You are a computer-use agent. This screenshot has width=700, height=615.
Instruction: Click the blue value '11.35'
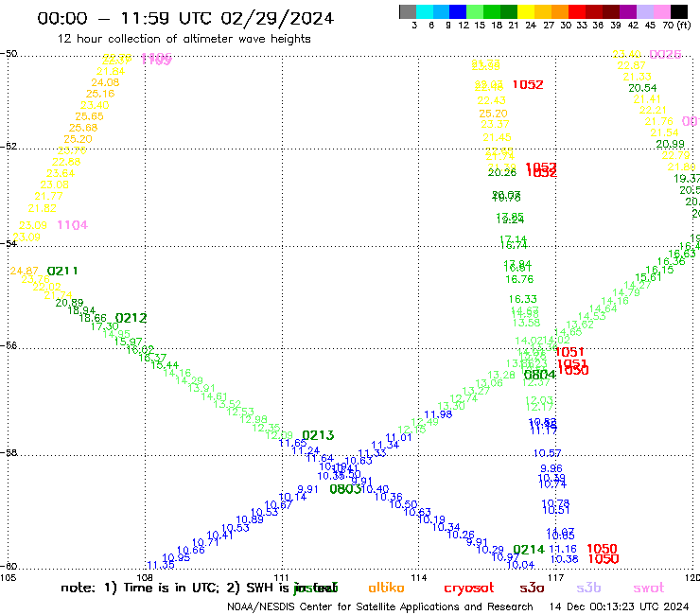pyautogui.click(x=161, y=565)
